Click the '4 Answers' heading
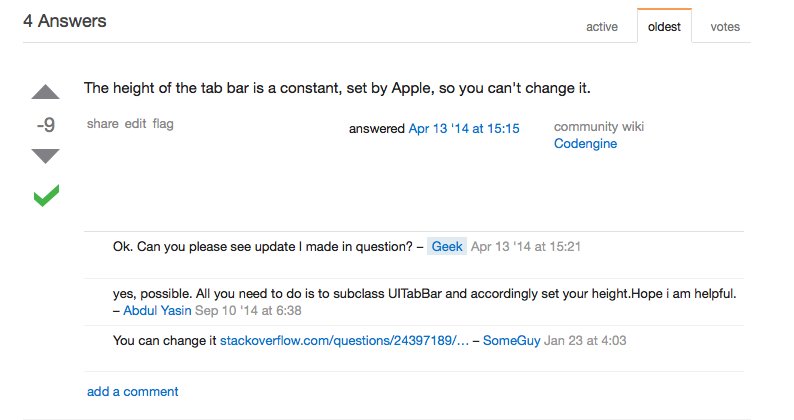The width and height of the screenshot is (794, 420). pyautogui.click(x=65, y=21)
